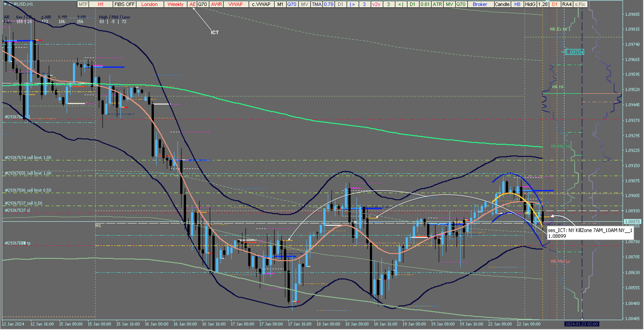Click the HidG toolbar button
Viewport: 644px width, 330px height.
click(x=530, y=4)
